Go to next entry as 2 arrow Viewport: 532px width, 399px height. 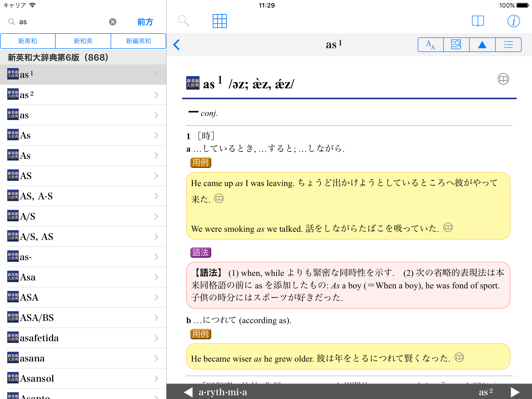pos(515,392)
